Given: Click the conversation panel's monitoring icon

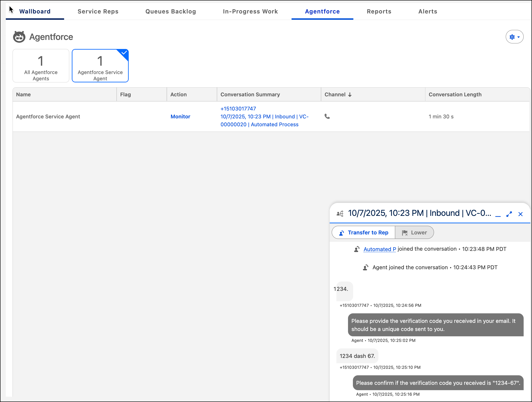Looking at the screenshot, I should pos(340,214).
